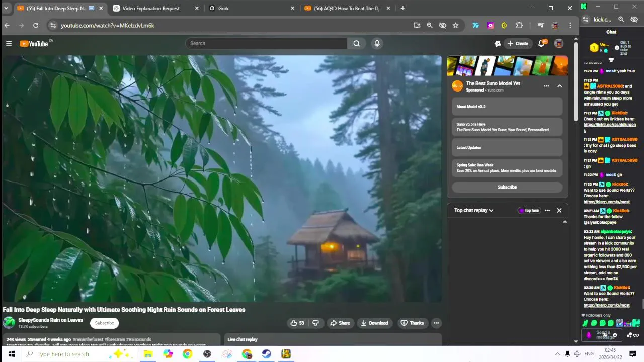The width and height of the screenshot is (644, 362).
Task: Open emoji picker in Kick chat box
Action: [615, 335]
